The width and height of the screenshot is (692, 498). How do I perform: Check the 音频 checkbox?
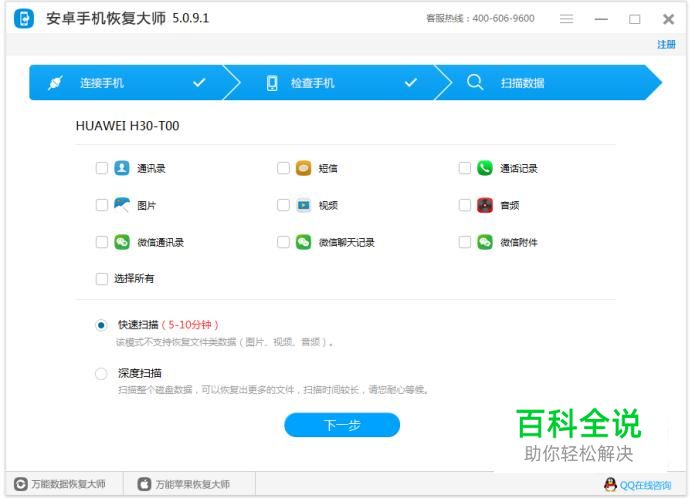coord(465,205)
